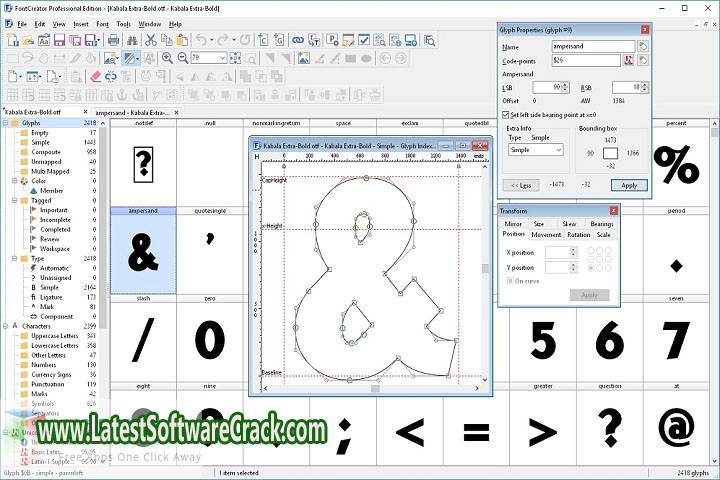Click the Copy icon in toolbar
This screenshot has width=720, height=480.
[x=167, y=40]
